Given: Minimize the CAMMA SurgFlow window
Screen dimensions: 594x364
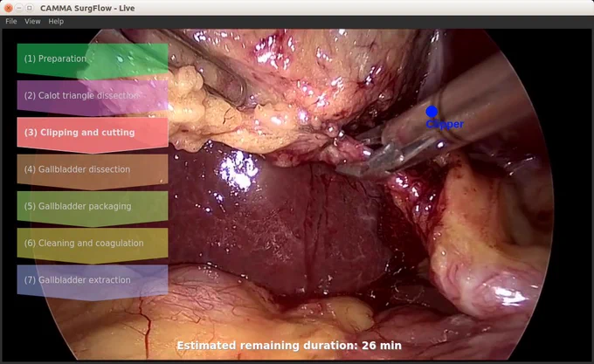Looking at the screenshot, I should [19, 8].
